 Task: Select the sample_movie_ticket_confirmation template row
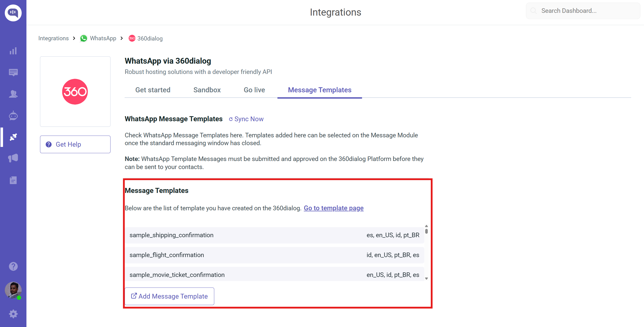[274, 274]
